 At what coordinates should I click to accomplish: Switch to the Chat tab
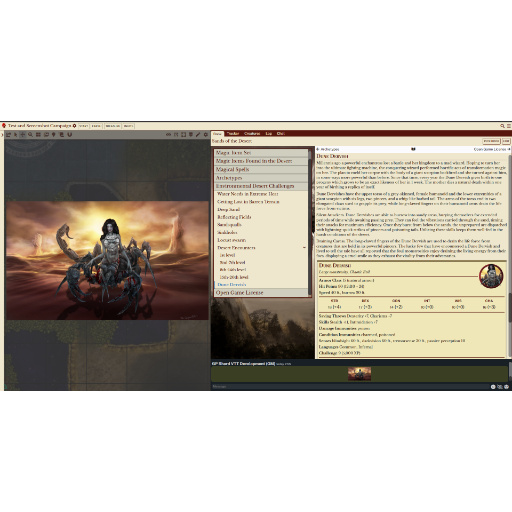(281, 134)
